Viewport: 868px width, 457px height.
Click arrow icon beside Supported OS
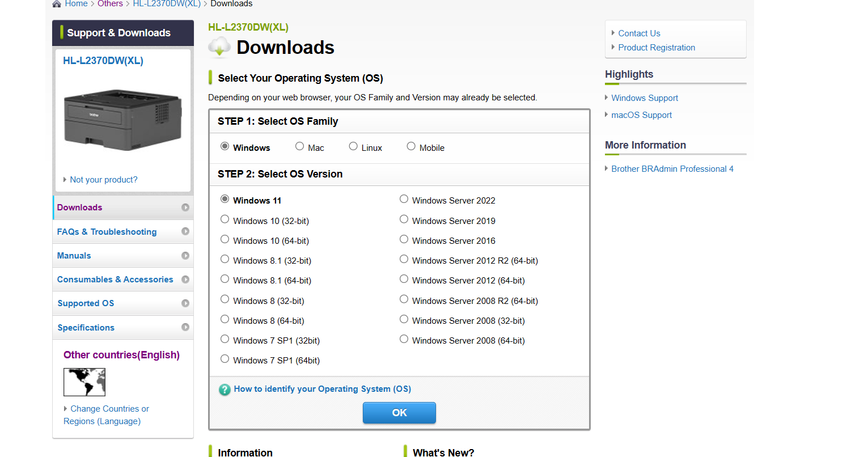(x=185, y=303)
